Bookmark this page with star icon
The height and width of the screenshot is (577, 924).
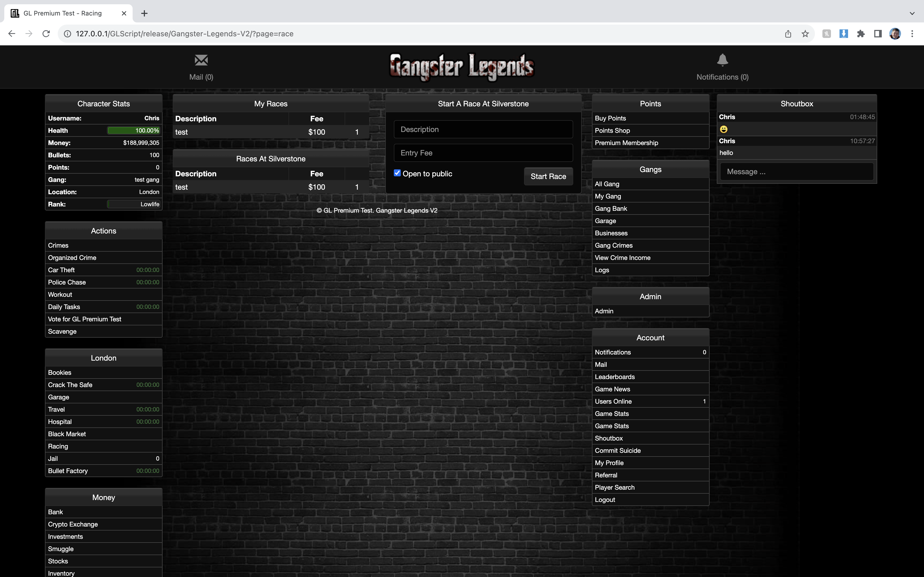(x=805, y=34)
